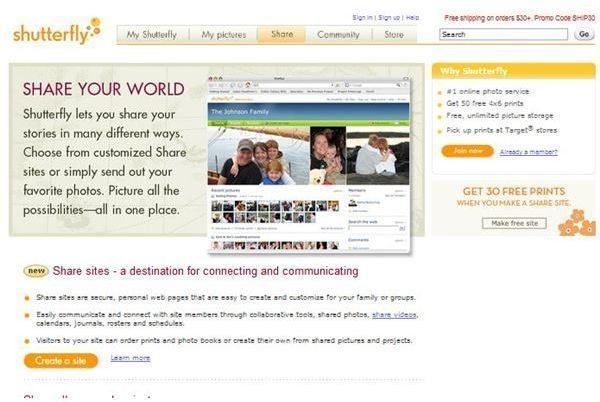Click the Why Shutterfly panel header

point(514,71)
